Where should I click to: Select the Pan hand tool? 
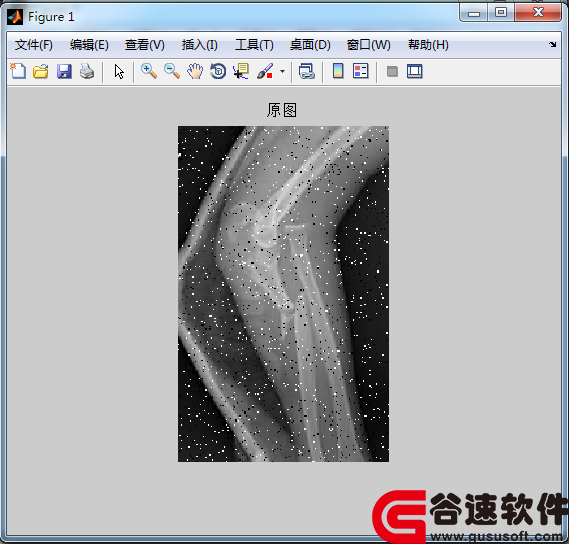coord(195,71)
